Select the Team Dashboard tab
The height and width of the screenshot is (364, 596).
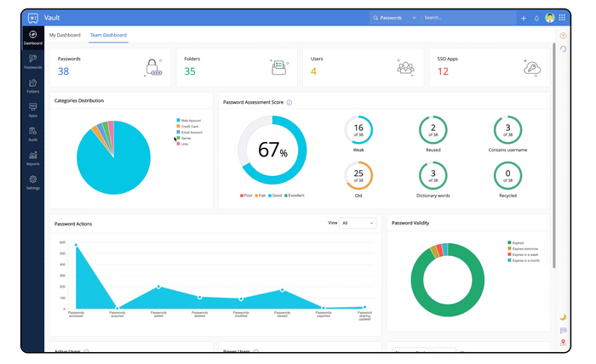point(108,35)
